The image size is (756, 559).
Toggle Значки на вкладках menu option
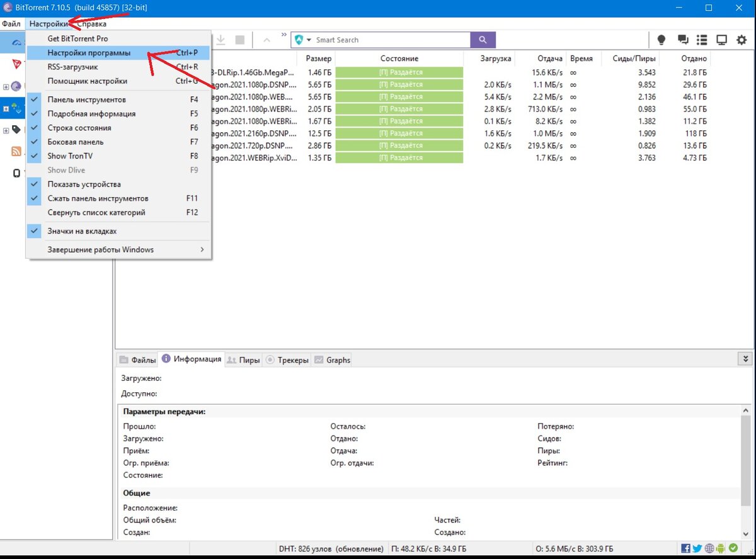pyautogui.click(x=118, y=231)
